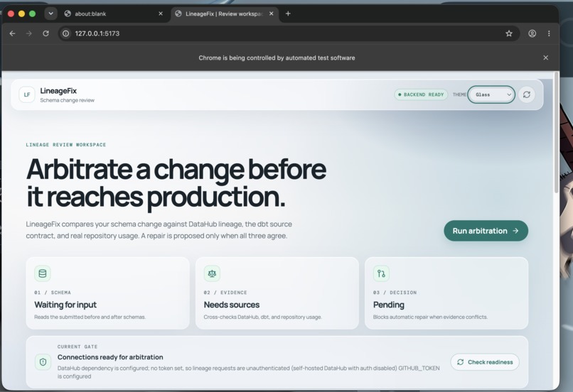Click the Needs sources card
573x392 pixels.
(x=277, y=293)
